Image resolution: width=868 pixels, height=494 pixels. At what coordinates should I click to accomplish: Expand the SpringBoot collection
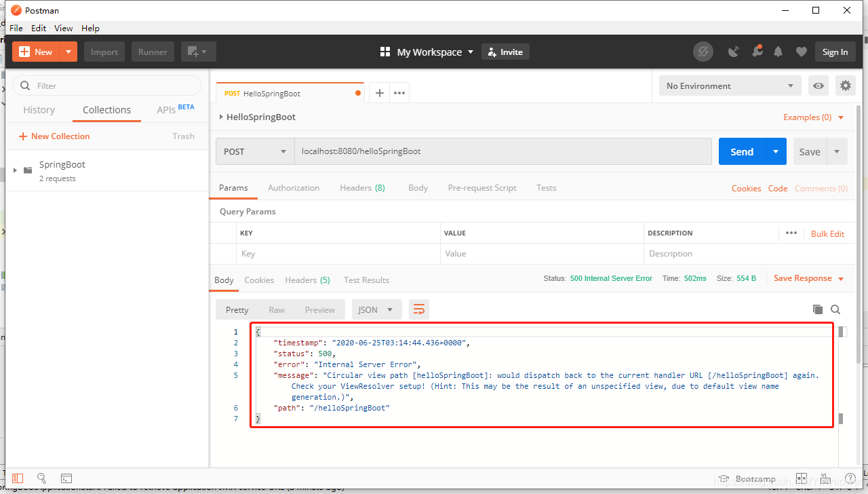click(15, 170)
